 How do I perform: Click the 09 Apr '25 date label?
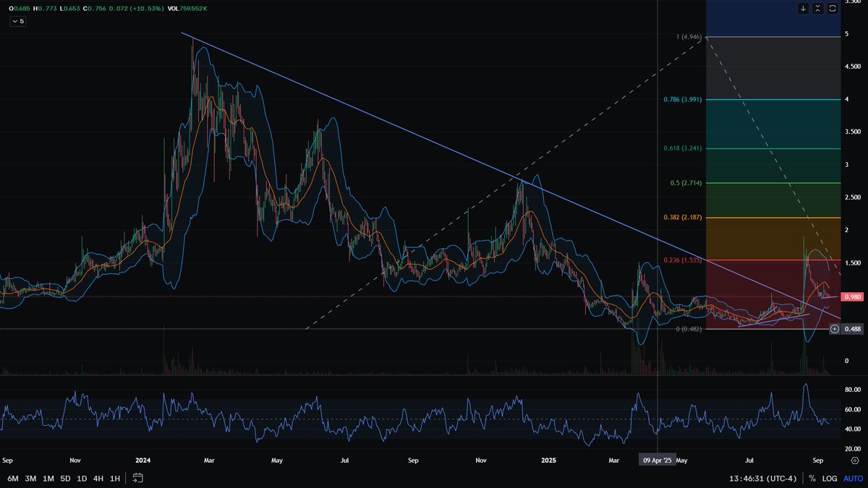click(x=657, y=460)
